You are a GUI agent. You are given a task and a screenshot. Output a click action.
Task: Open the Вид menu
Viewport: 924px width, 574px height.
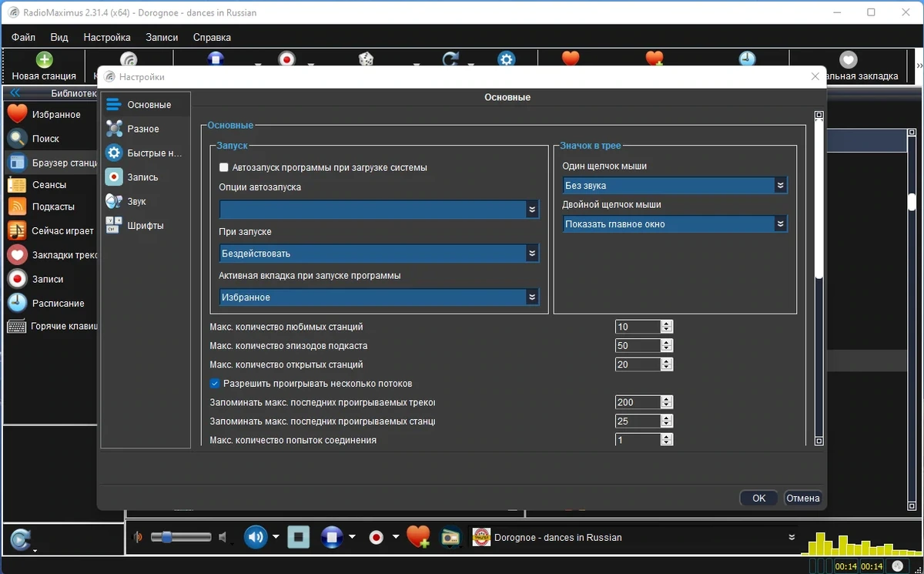pos(59,37)
